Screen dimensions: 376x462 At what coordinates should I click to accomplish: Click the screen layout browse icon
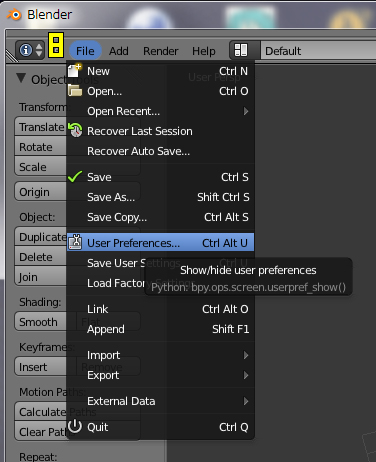241,51
